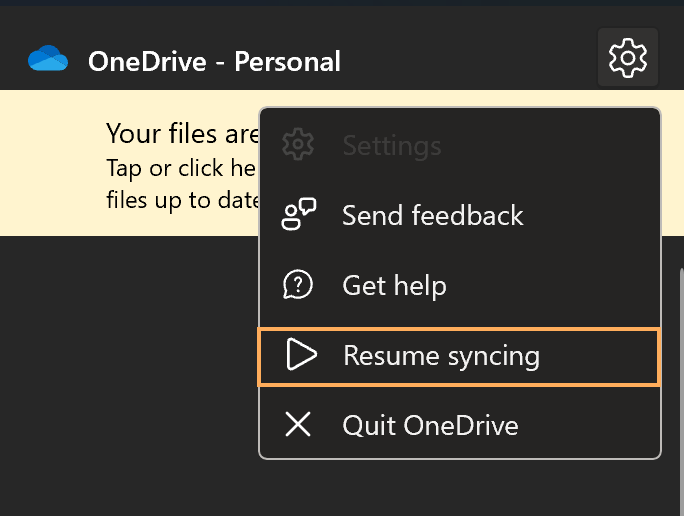The image size is (690, 516).
Task: Click the dark area below Quit OneDrive
Action: point(460,488)
